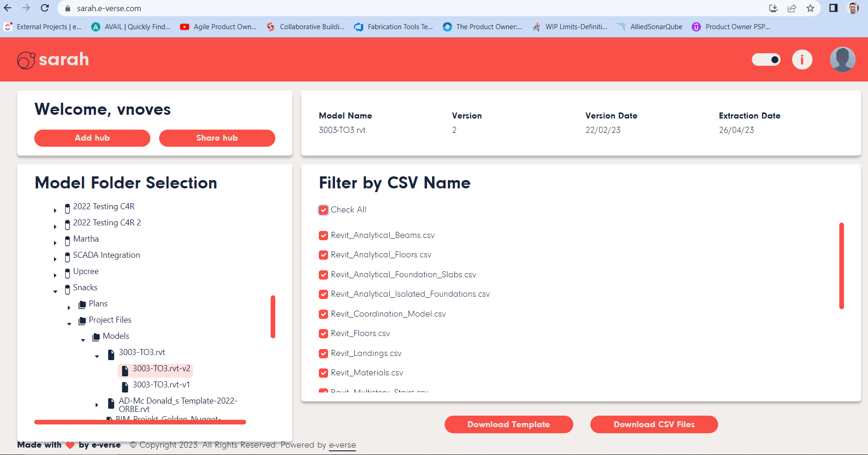Expand the AD-Mc Donald_s Template file
The height and width of the screenshot is (455, 868).
[97, 405]
